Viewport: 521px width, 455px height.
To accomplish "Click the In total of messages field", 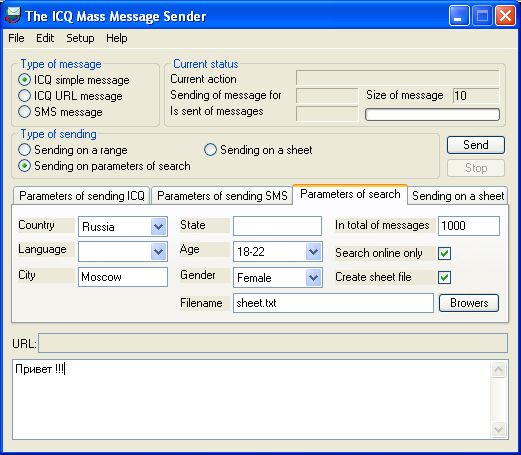I will tap(469, 226).
